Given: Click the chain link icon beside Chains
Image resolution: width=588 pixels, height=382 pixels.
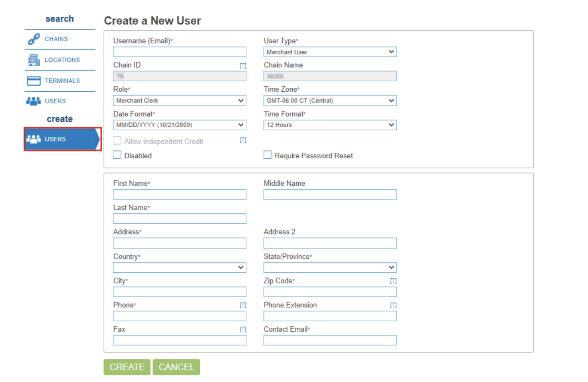Looking at the screenshot, I should (x=34, y=40).
